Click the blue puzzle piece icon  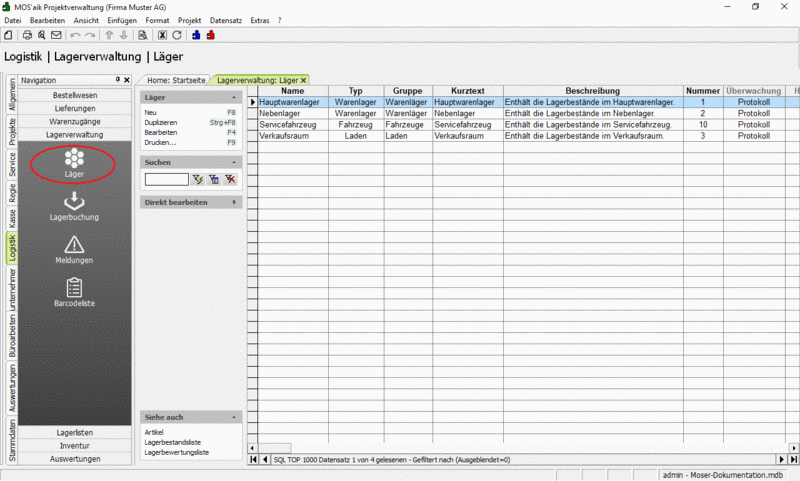196,35
